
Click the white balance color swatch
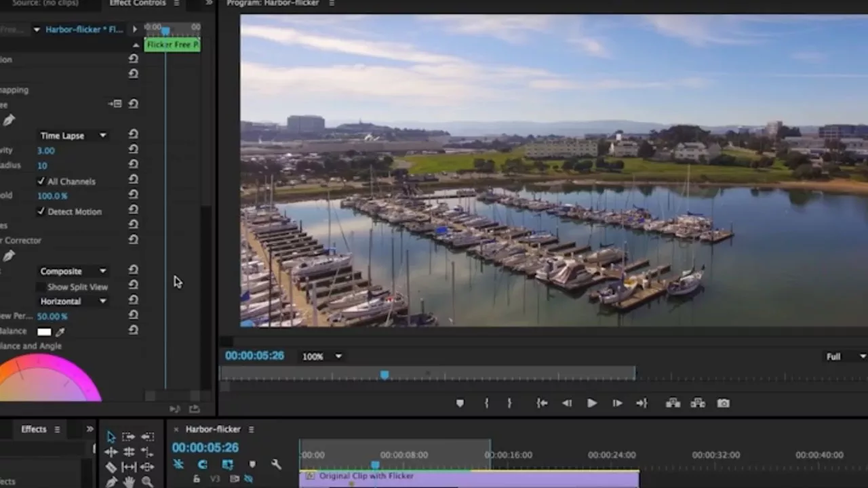(43, 331)
